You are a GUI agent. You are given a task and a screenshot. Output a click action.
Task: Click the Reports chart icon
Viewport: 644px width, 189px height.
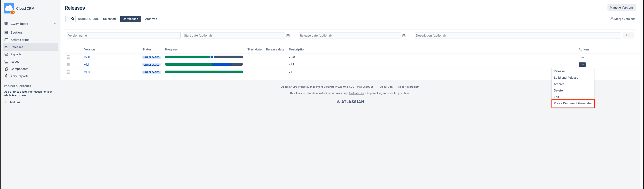pyautogui.click(x=6, y=54)
